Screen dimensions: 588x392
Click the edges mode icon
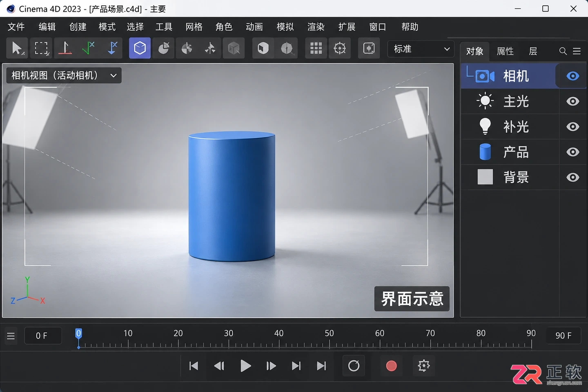[x=187, y=48]
